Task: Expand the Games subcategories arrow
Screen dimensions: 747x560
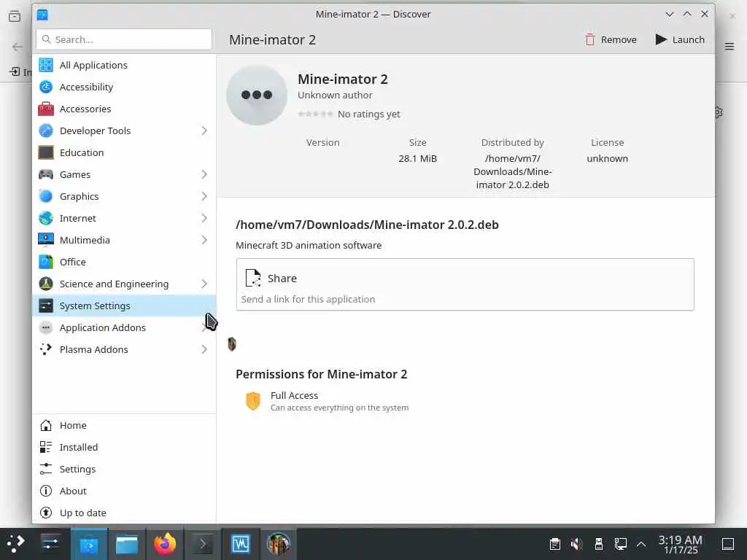Action: (x=204, y=175)
